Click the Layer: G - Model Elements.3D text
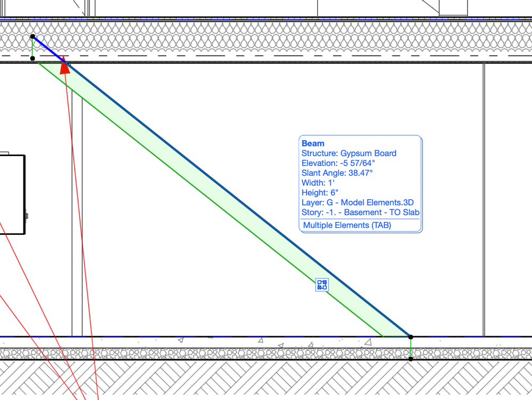This screenshot has height=400, width=532. tap(358, 202)
